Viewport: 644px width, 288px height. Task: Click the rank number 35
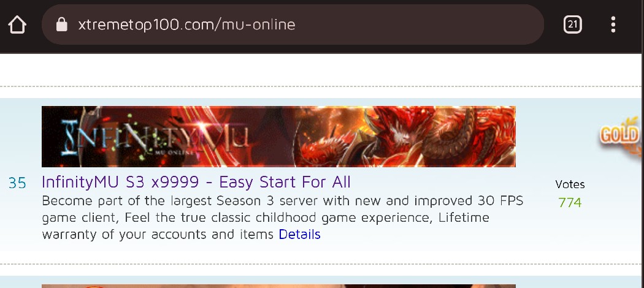(17, 183)
